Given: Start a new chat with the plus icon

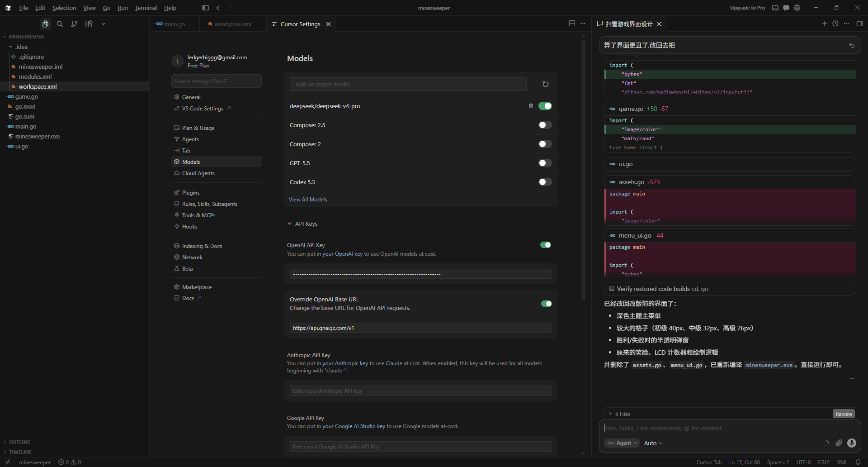Looking at the screenshot, I should pyautogui.click(x=825, y=24).
